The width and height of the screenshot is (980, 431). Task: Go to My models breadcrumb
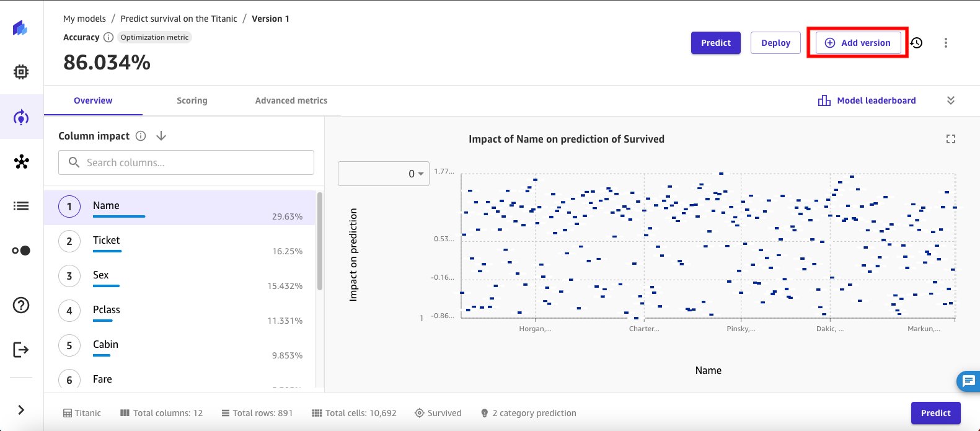84,19
